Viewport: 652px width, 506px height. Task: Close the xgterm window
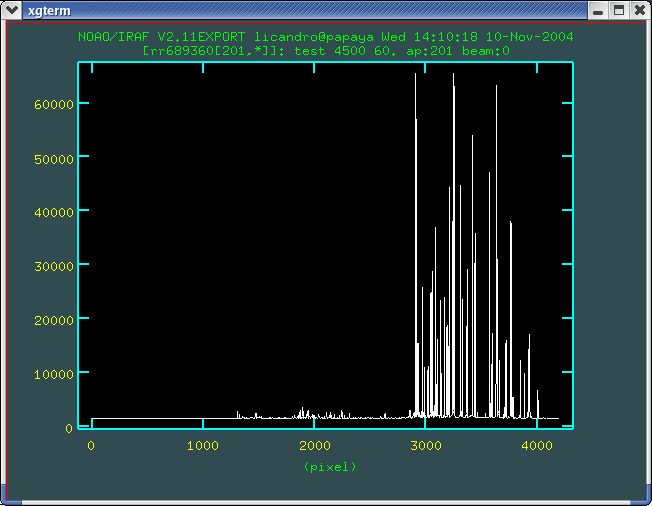[x=638, y=10]
